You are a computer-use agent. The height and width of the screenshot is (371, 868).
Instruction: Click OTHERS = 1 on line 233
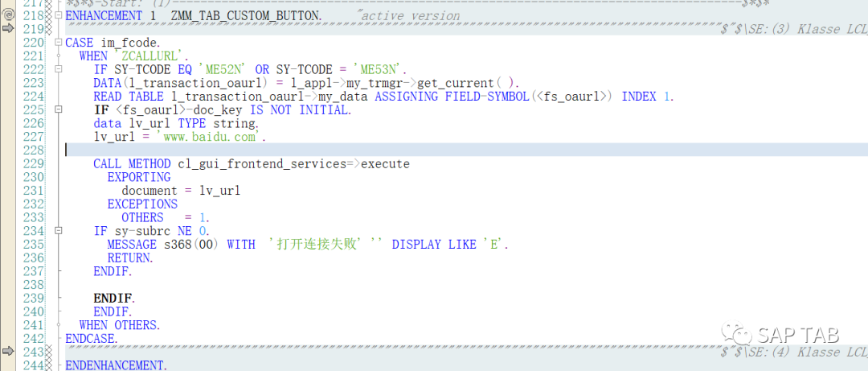click(x=166, y=216)
